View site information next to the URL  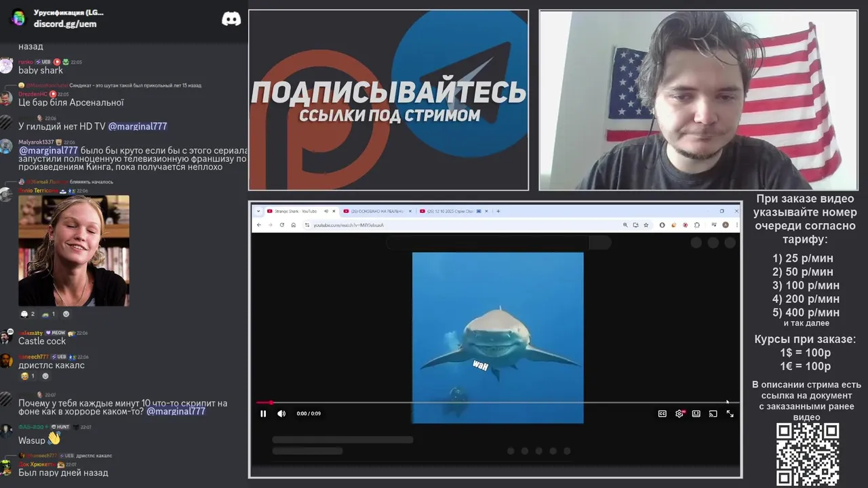(x=307, y=225)
